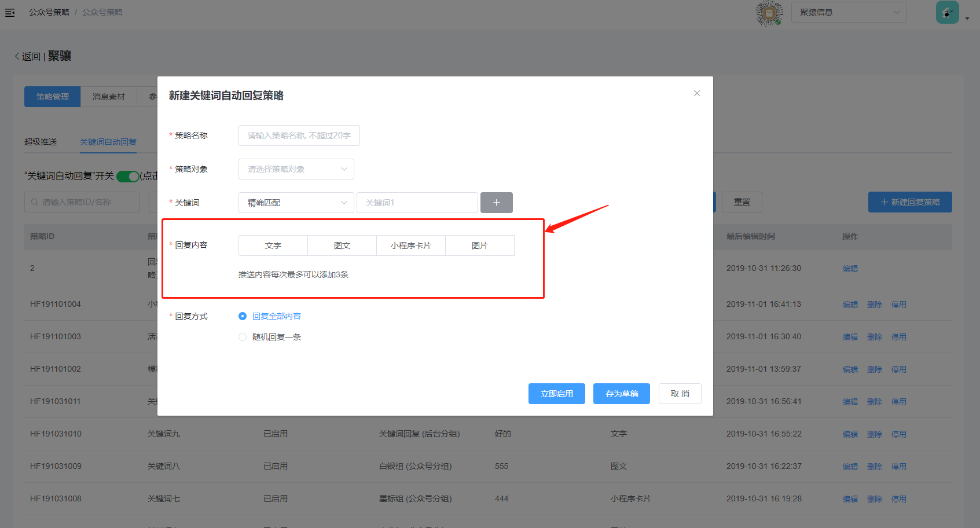Choose 文字 reply content type
980x528 pixels.
coord(273,245)
